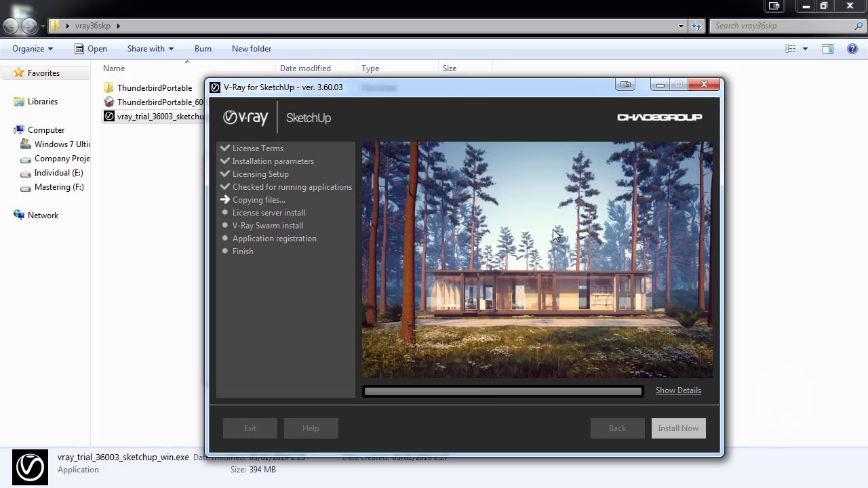Image resolution: width=868 pixels, height=488 pixels.
Task: Select Checked for running applications step
Action: point(292,187)
